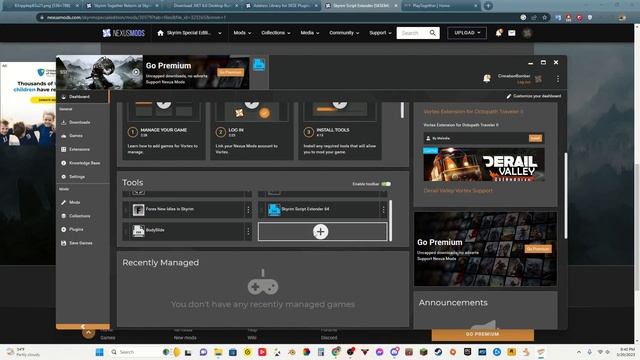Viewport: 640px width, 360px height.
Task: Launch Fores New Idles in Skyrim tool icon
Action: (138, 209)
